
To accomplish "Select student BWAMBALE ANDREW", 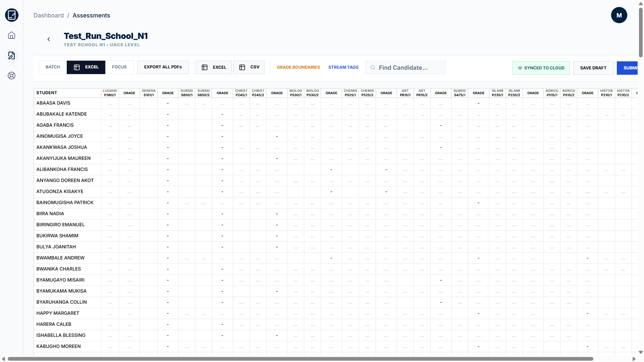I will [x=60, y=258].
